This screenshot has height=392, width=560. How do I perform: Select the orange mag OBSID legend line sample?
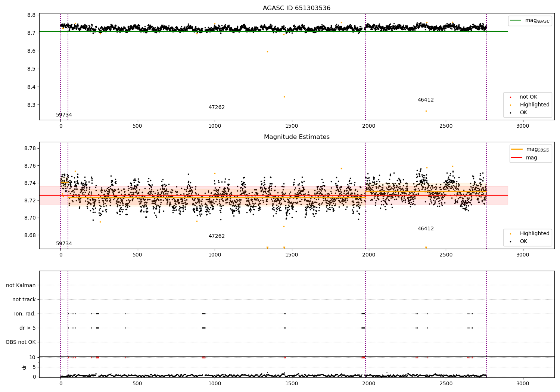[517, 149]
